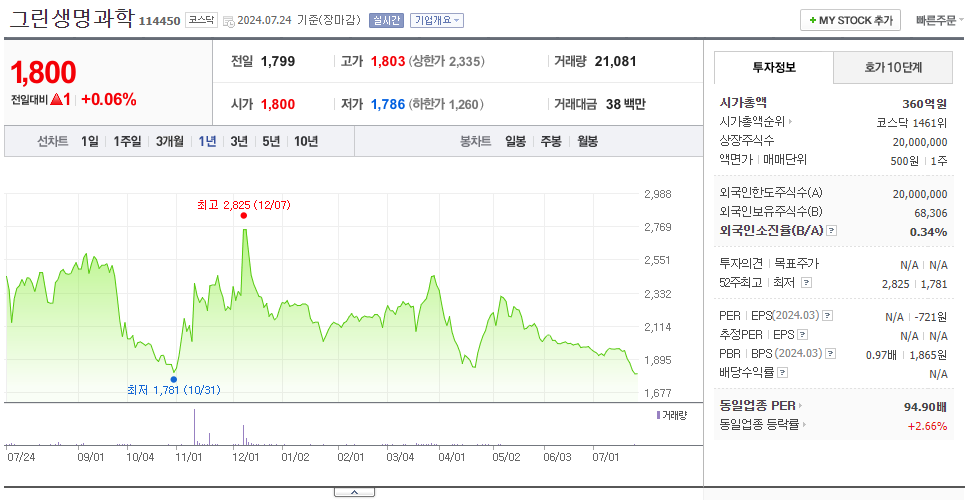
Task: Click the 동일업종 등락률 value +2.66%
Action: 927,426
